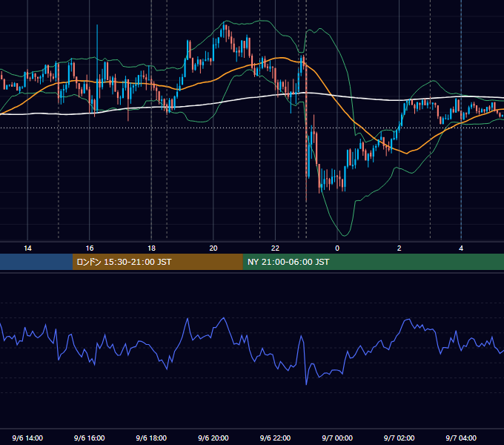Click the 9/6 16:00 time label

point(90,438)
